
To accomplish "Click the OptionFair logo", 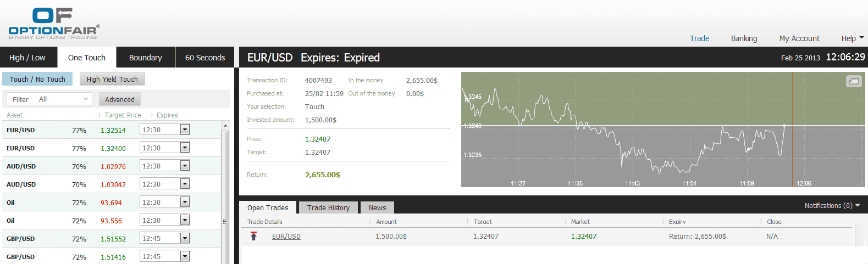I will pos(54,24).
